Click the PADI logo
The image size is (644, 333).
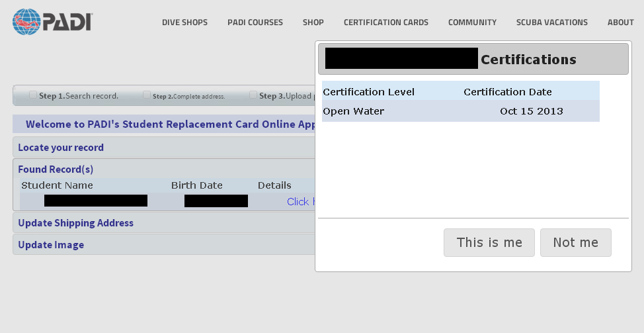pos(53,22)
